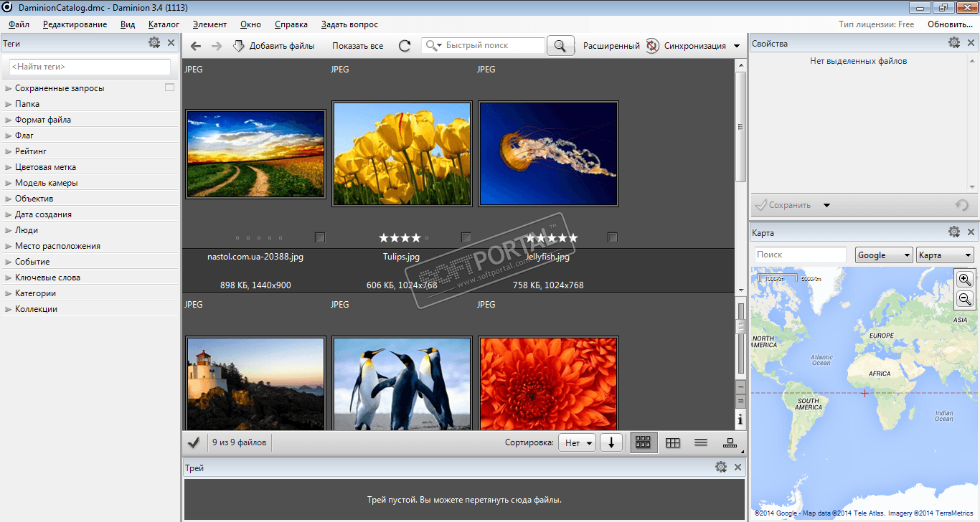The height and width of the screenshot is (522, 980).
Task: Open the Вид menu
Action: 128,24
